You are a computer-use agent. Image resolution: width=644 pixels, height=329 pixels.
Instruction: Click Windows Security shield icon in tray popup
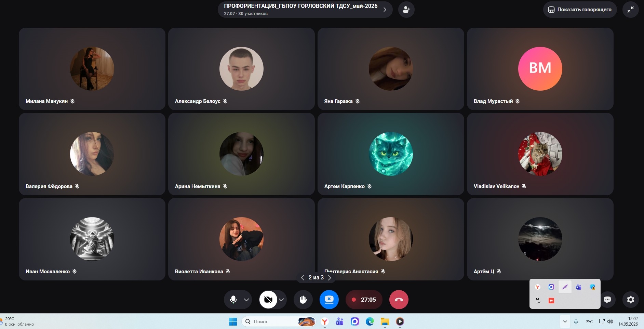[x=592, y=287]
